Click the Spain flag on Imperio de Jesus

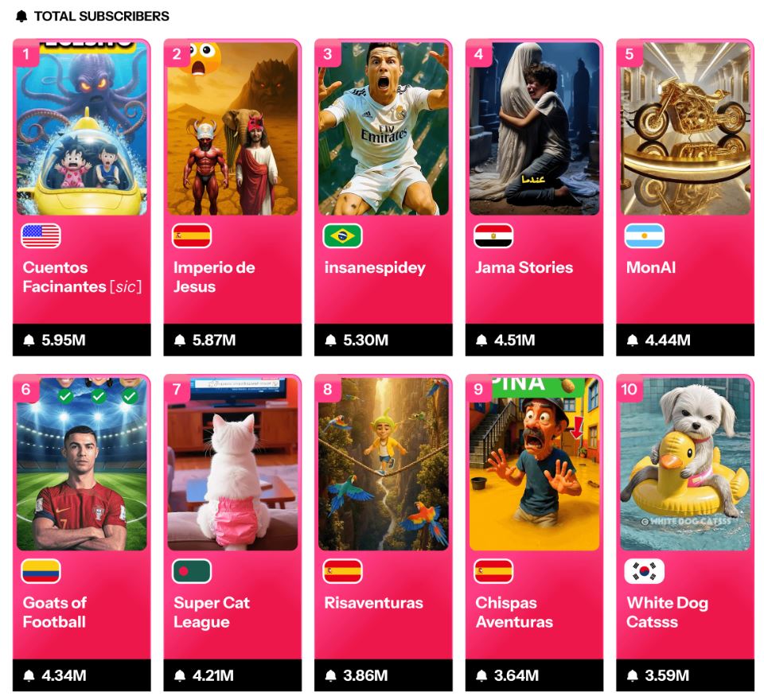coord(192,235)
